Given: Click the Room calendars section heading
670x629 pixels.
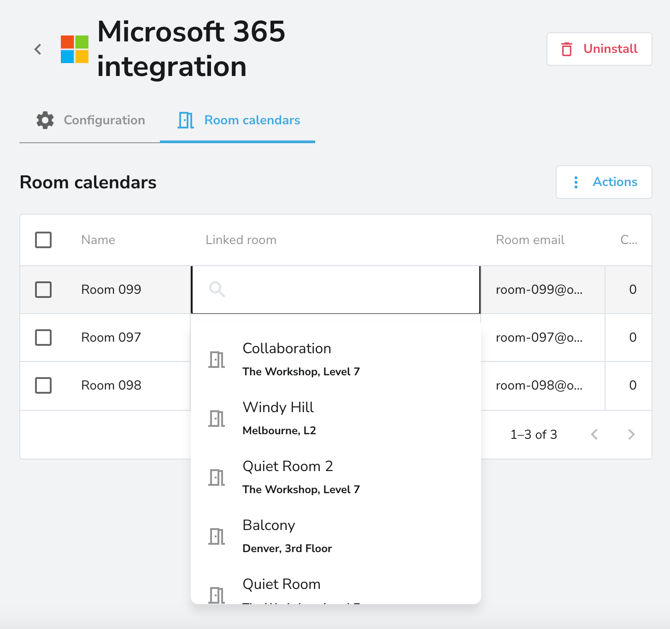Looking at the screenshot, I should [x=88, y=182].
